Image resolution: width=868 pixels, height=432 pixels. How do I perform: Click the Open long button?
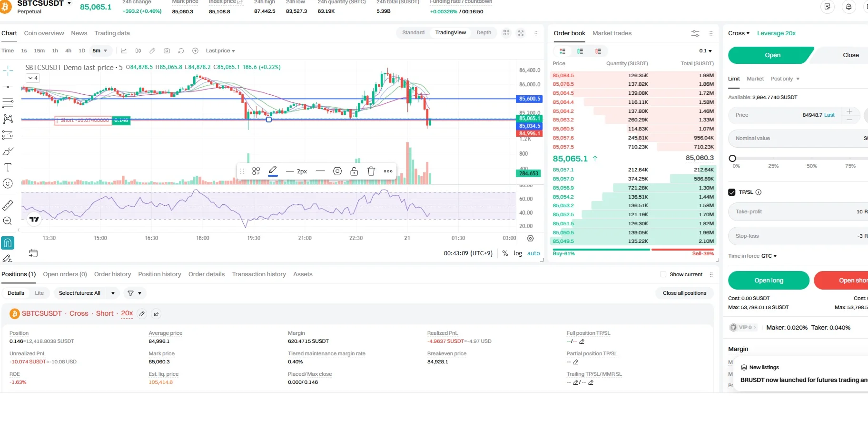769,281
